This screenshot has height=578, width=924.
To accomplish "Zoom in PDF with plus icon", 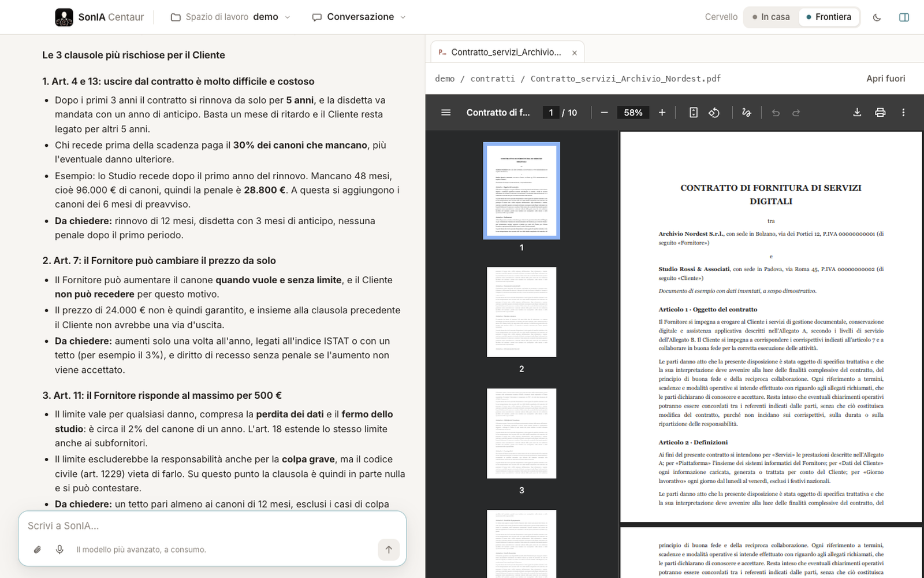I will (x=662, y=113).
